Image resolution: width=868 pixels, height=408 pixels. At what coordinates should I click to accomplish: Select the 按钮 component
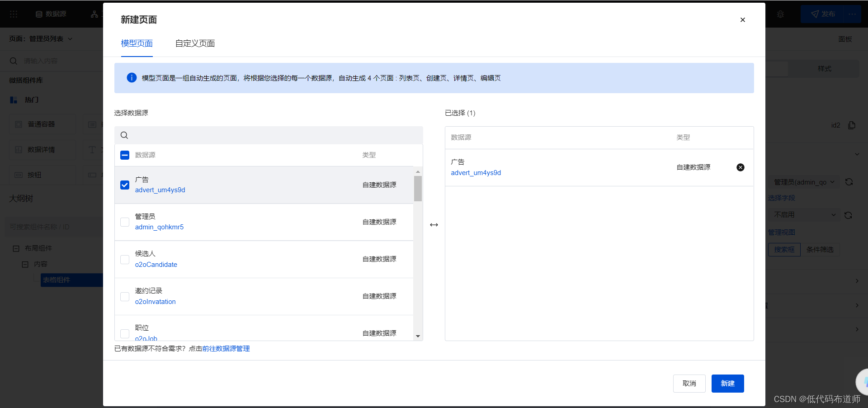coord(42,175)
